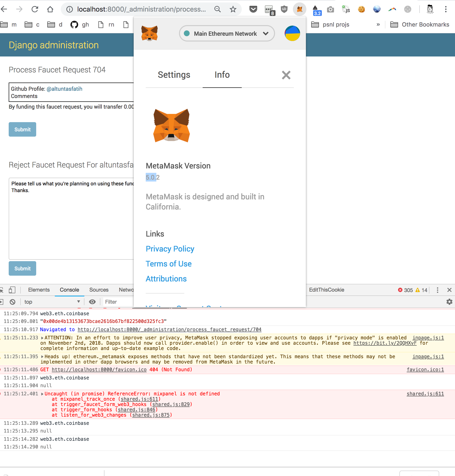Open favicon.ico:1 source link in console
The height and width of the screenshot is (476, 455).
425,370
